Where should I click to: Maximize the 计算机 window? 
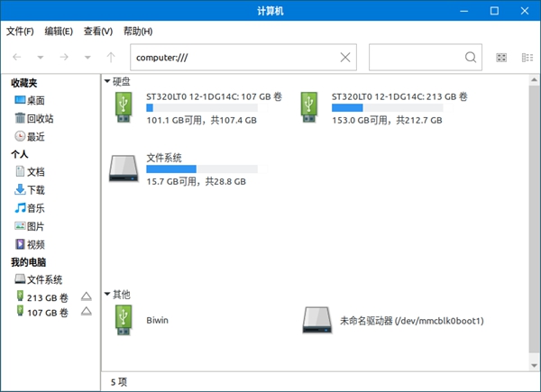click(494, 11)
